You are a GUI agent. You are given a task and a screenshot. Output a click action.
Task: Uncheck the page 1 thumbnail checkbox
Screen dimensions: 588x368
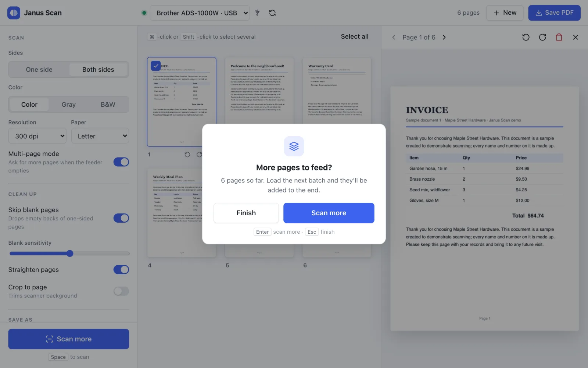pos(156,66)
